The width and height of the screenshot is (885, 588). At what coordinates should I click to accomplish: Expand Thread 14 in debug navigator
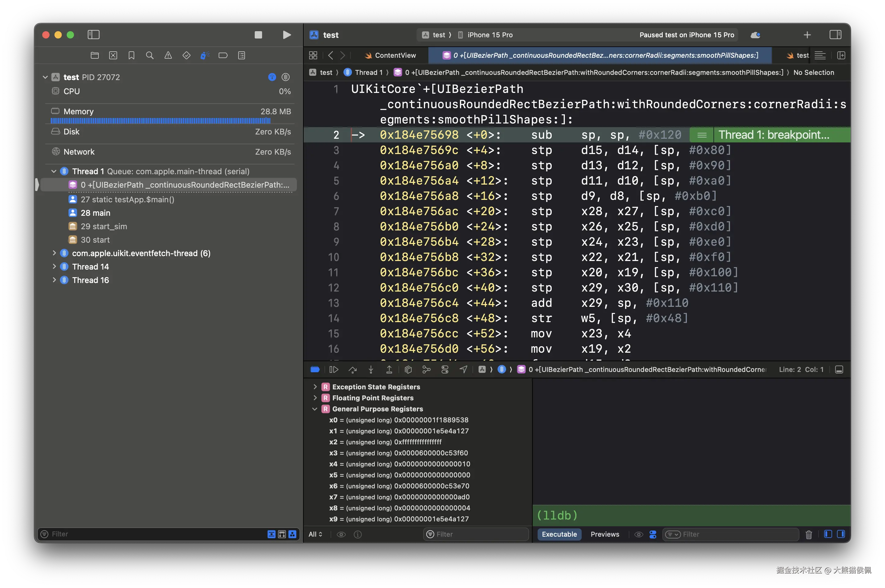[x=54, y=266]
